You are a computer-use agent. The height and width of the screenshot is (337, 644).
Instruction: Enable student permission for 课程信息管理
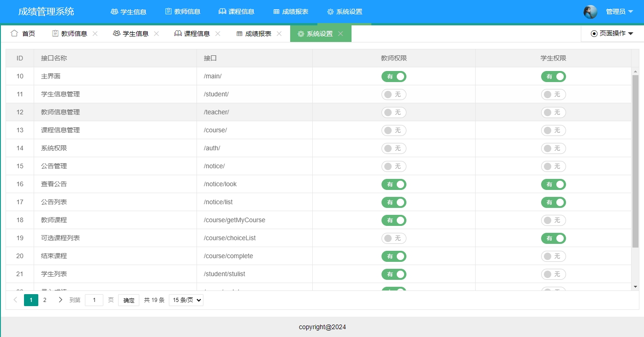(x=554, y=130)
